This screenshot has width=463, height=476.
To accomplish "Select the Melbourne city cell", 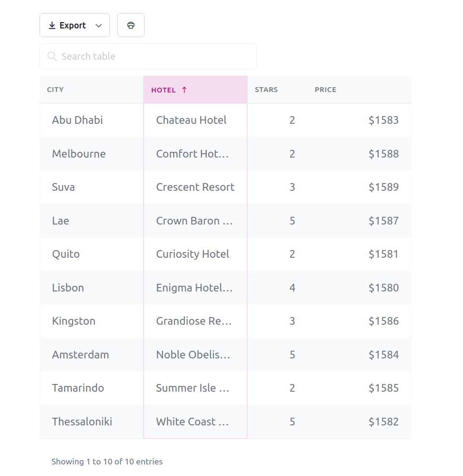I will click(x=92, y=154).
